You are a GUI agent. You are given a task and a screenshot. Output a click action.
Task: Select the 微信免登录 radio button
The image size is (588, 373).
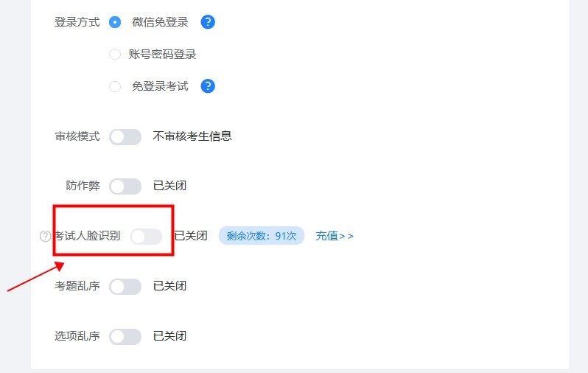115,22
